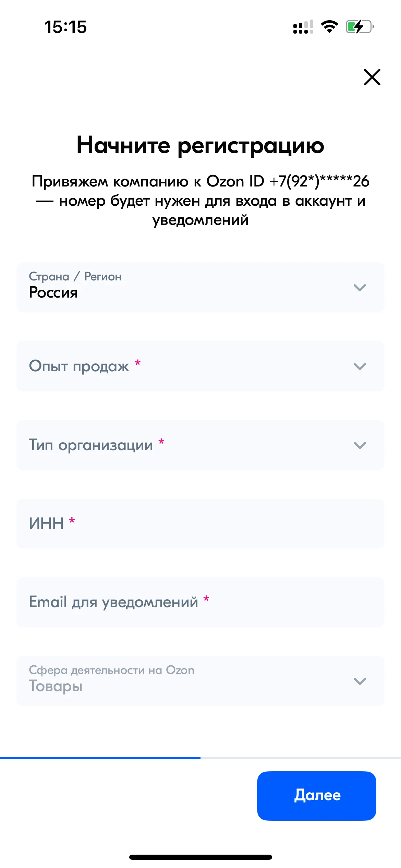Tap the cellular signal bars icon
The width and height of the screenshot is (401, 868).
click(x=303, y=27)
